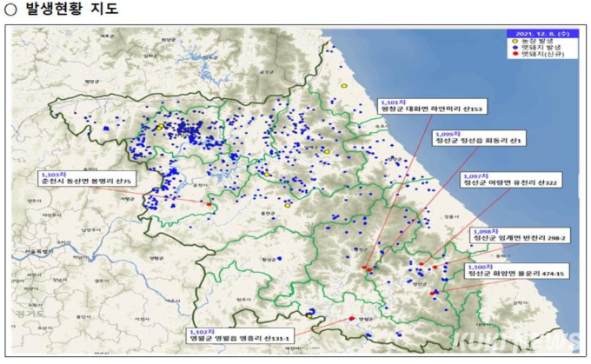This screenshot has height=364, width=591.
Task: Open the 1,097차 정선군 여량면 유천리 callout
Action: coord(510,180)
